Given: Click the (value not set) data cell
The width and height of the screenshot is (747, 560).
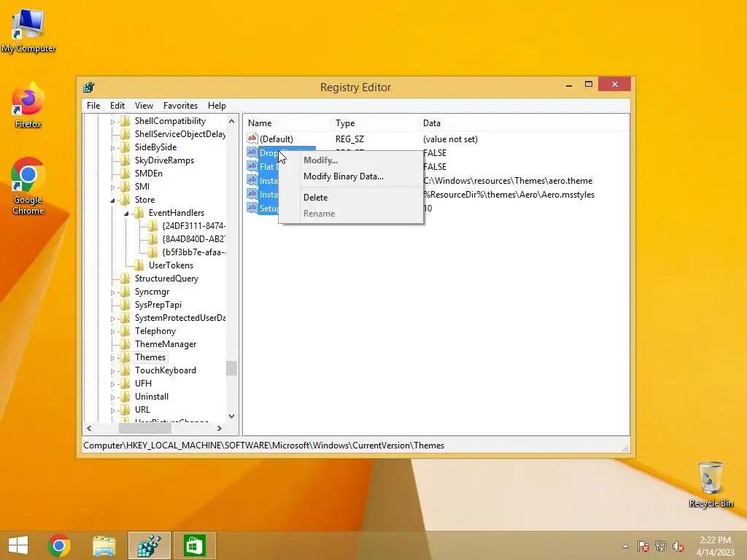Looking at the screenshot, I should coord(450,139).
